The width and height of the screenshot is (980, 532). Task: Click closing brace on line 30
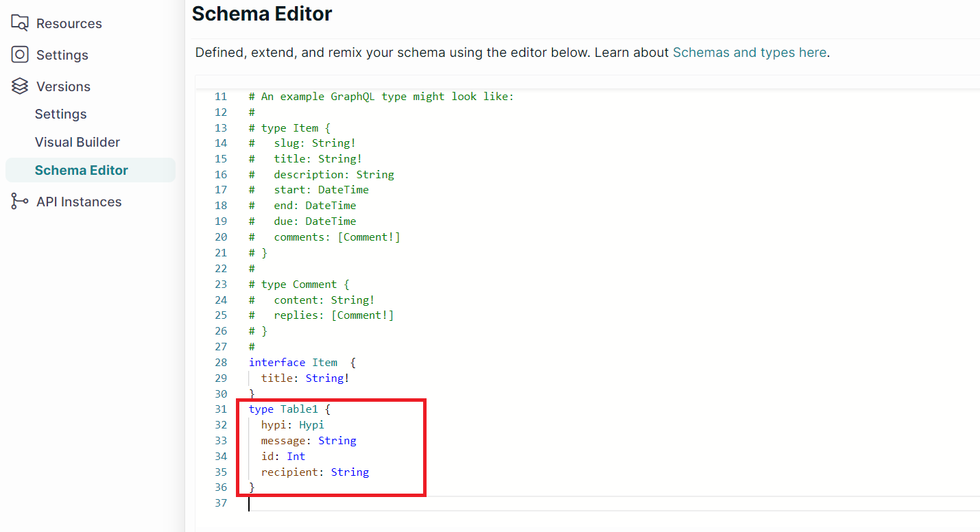252,394
